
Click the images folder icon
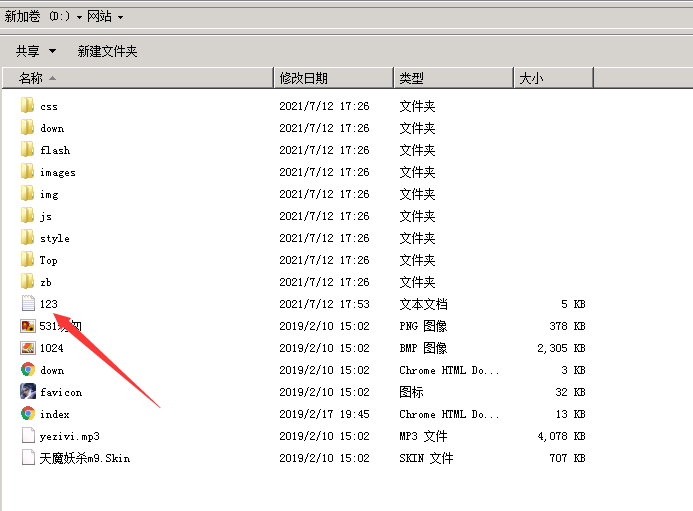[x=27, y=172]
